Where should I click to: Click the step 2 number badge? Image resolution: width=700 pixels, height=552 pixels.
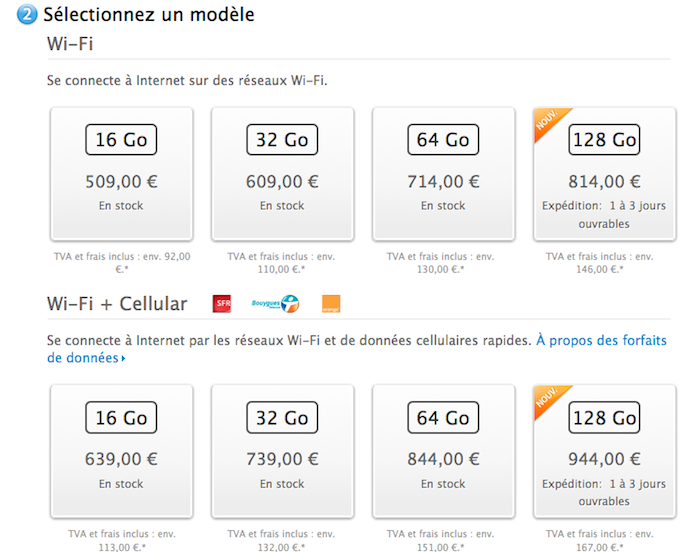click(x=26, y=15)
